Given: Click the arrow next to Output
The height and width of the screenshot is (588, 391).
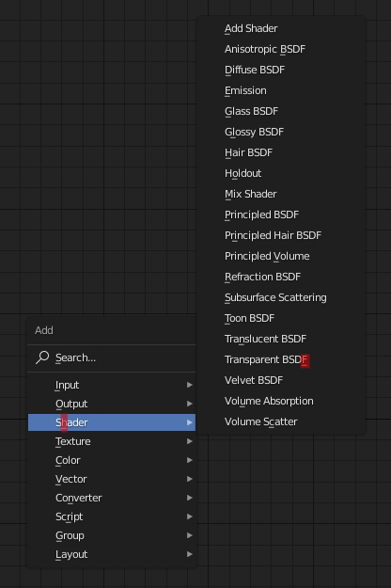Looking at the screenshot, I should 190,404.
